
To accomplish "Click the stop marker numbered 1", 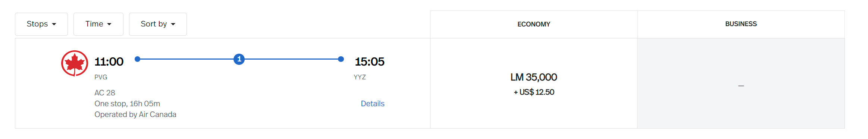I will tap(239, 59).
